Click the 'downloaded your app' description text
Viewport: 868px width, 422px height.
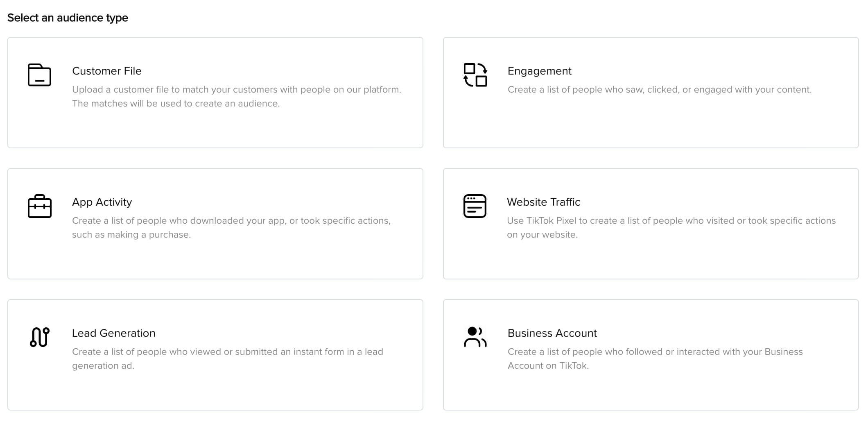[231, 221]
